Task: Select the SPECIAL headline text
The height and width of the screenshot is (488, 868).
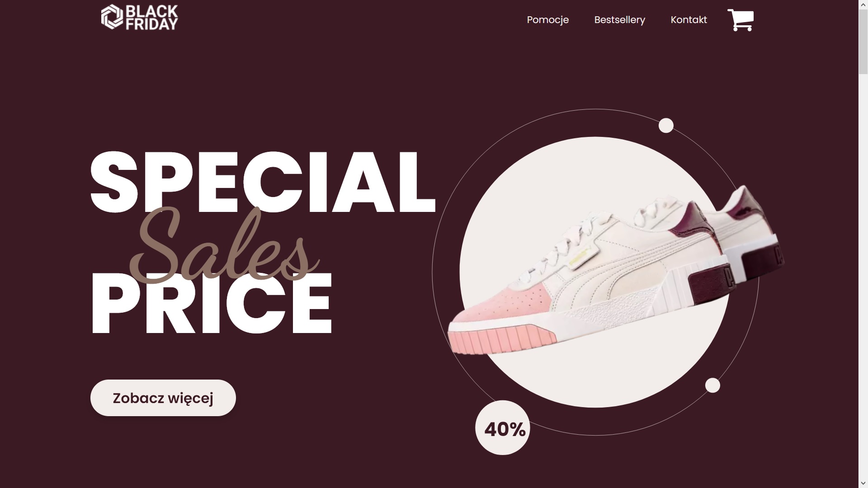Action: 263,182
